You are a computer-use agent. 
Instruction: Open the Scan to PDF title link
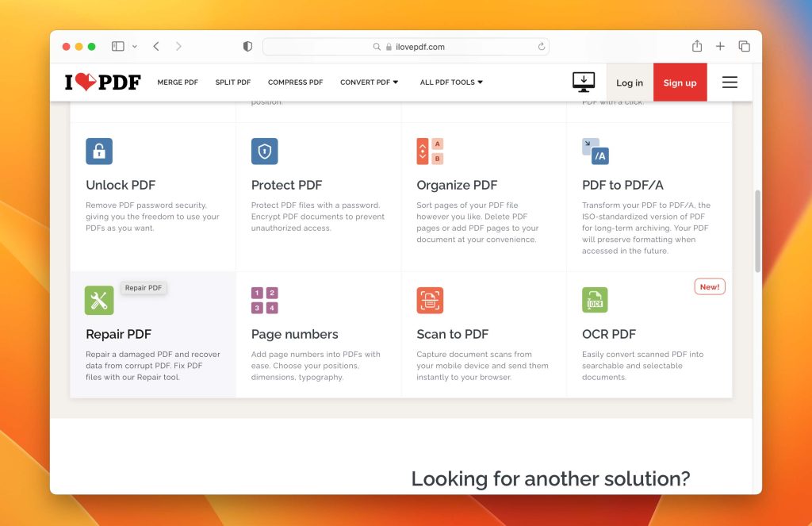point(453,334)
